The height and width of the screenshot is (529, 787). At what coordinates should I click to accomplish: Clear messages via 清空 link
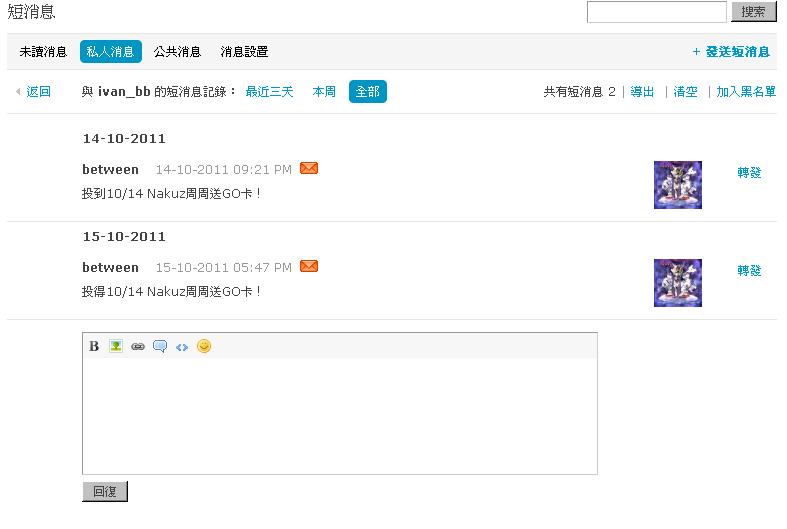pyautogui.click(x=685, y=92)
